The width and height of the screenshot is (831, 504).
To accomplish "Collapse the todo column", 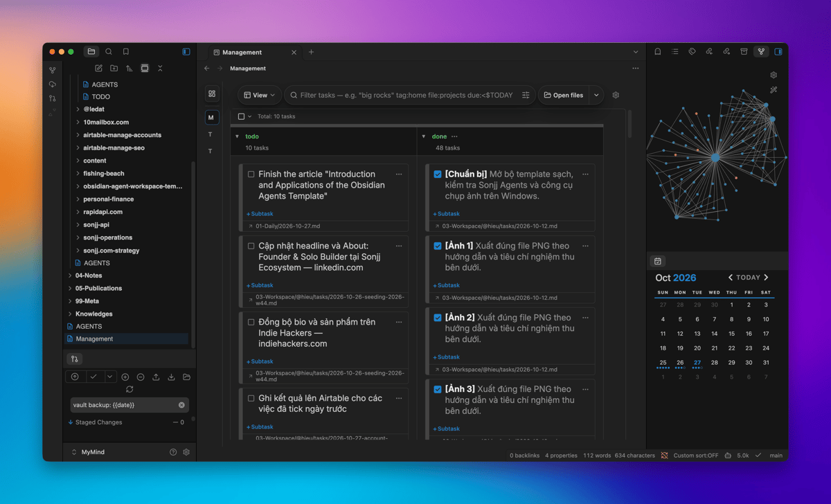I will pos(238,136).
